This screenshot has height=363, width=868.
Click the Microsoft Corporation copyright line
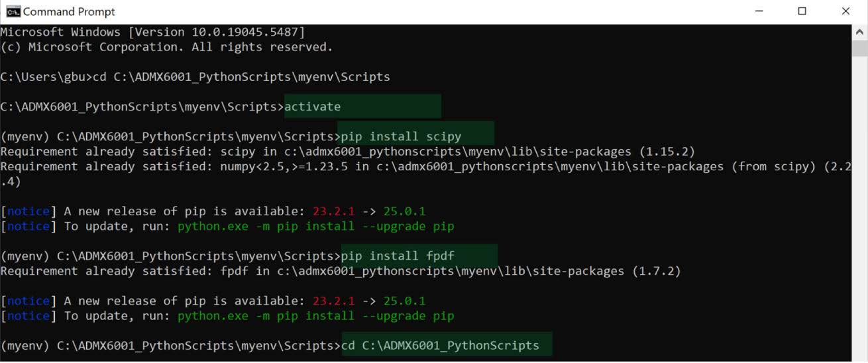point(166,47)
